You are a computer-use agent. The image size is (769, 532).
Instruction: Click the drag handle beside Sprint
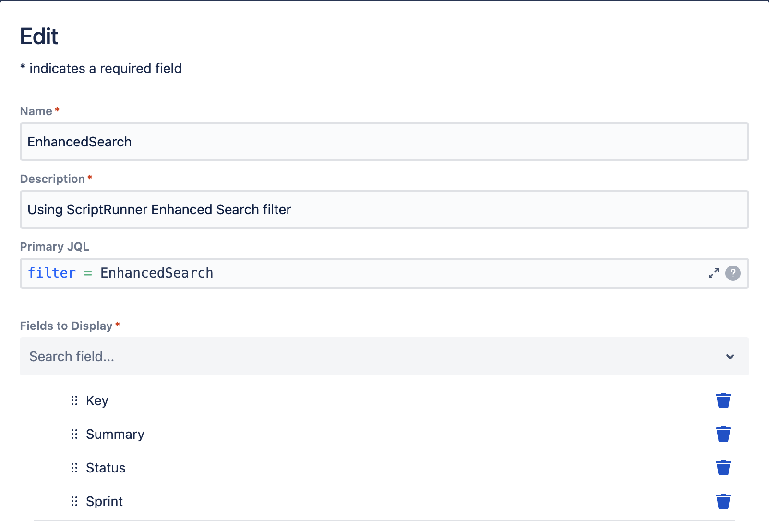74,501
